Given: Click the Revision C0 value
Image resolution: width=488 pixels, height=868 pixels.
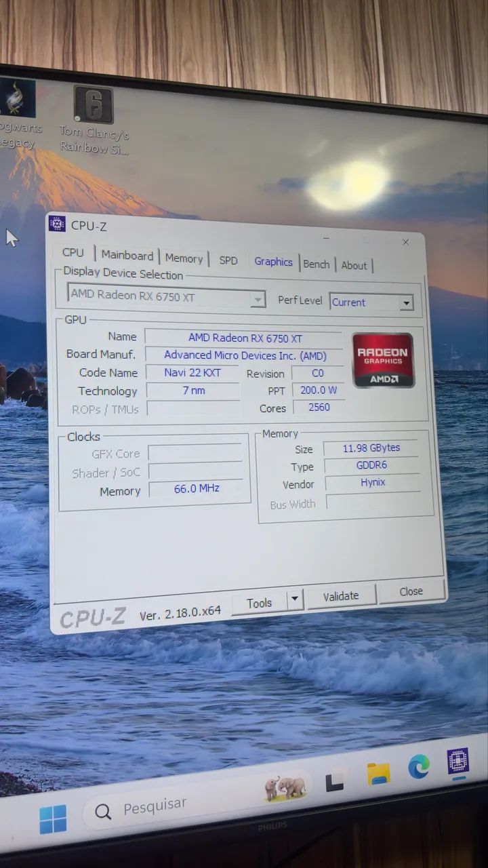Looking at the screenshot, I should [317, 374].
